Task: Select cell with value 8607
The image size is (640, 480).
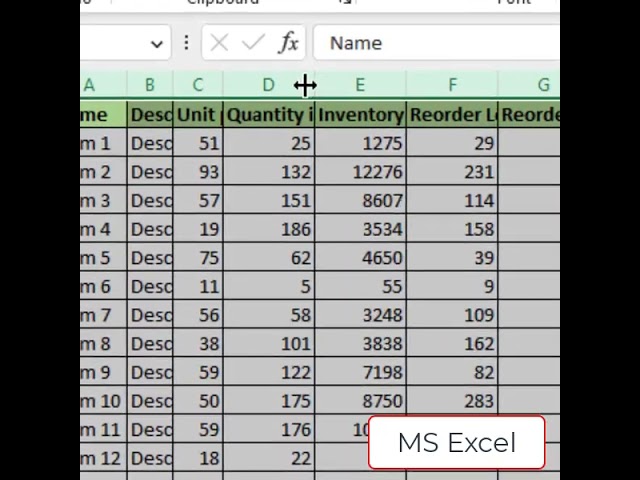Action: [360, 200]
